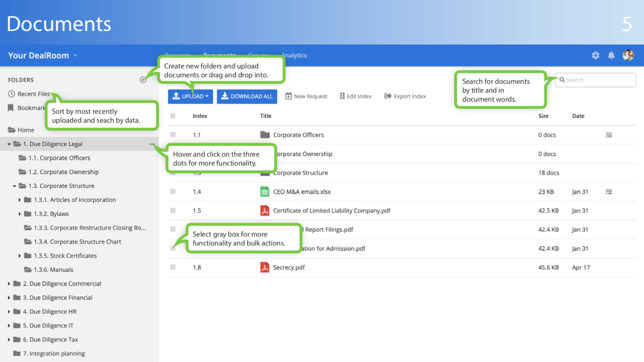Sort by the Index column header
644x362 pixels.
200,116
